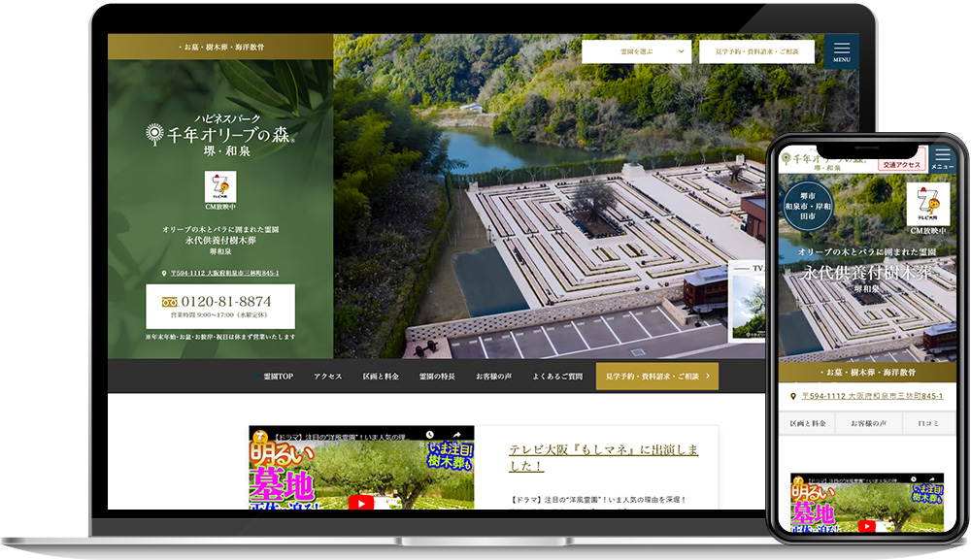Tap the お客様の声 tab on the phone
Screen dimensions: 971x560
point(868,423)
